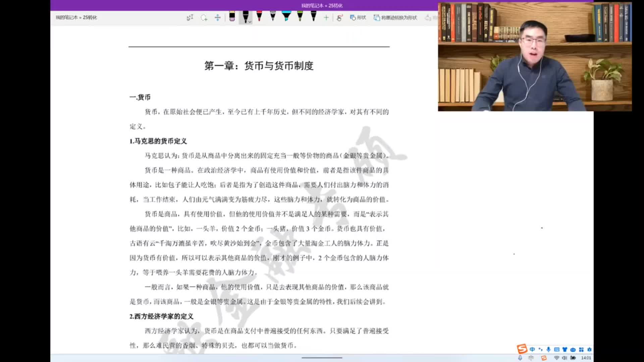Activate the lasso select tool
Viewport: 644px width, 362px height.
coord(204,17)
